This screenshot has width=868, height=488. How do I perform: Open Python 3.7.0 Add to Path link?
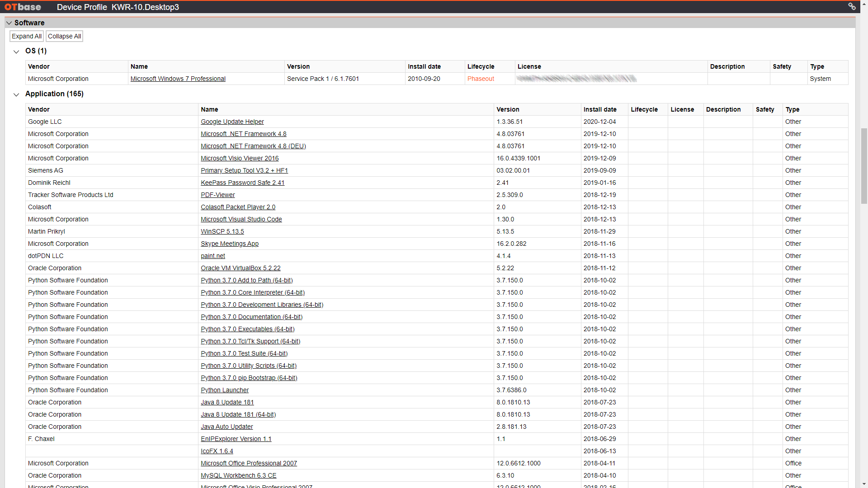point(247,280)
